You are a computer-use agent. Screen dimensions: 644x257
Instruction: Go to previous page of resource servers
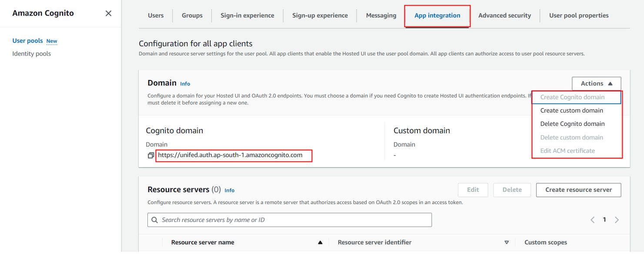[x=592, y=220]
